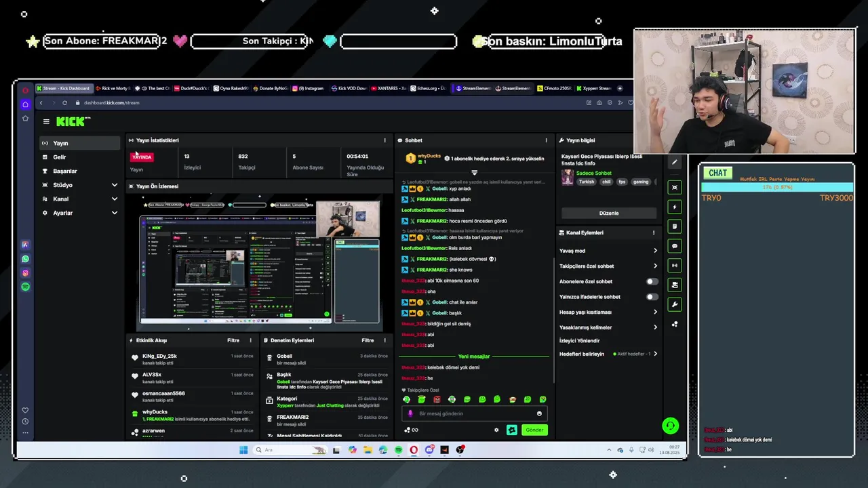Open Etkinlik Akışı three-dot menu
The width and height of the screenshot is (868, 488).
(250, 340)
